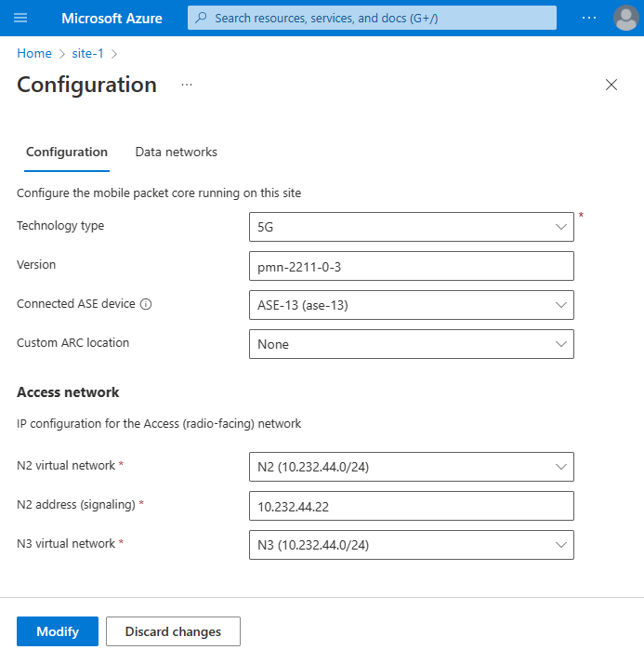Screen dimensions: 644x663
Task: Close the Configuration blade
Action: coord(611,85)
